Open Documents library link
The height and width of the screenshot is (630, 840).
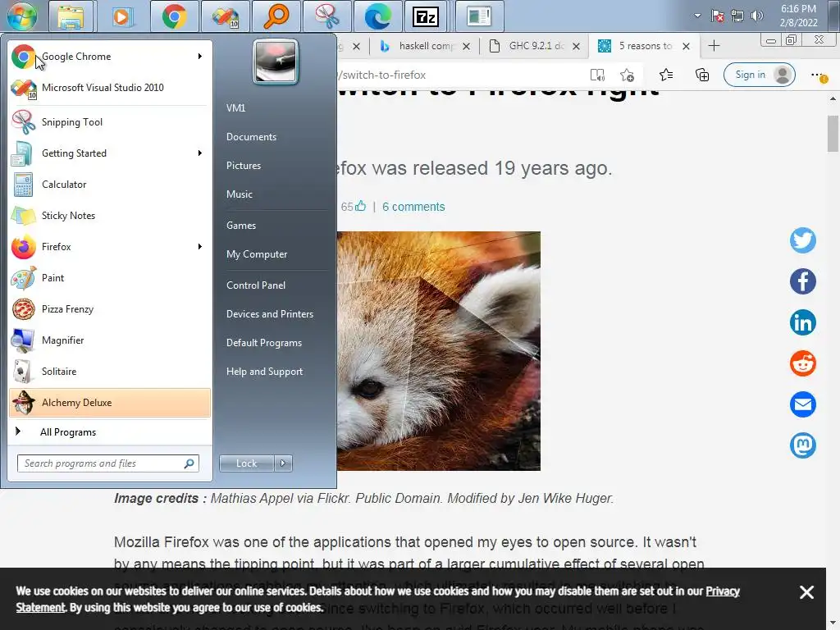(x=251, y=137)
